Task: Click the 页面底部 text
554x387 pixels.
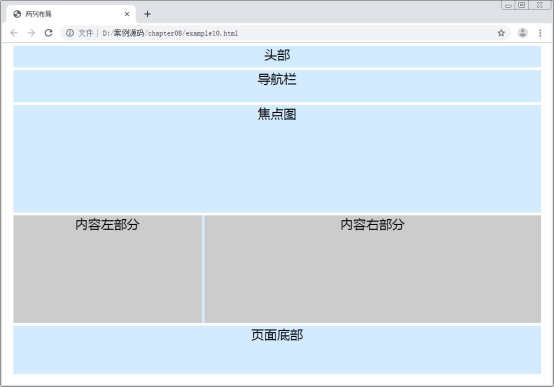Action: coord(277,335)
